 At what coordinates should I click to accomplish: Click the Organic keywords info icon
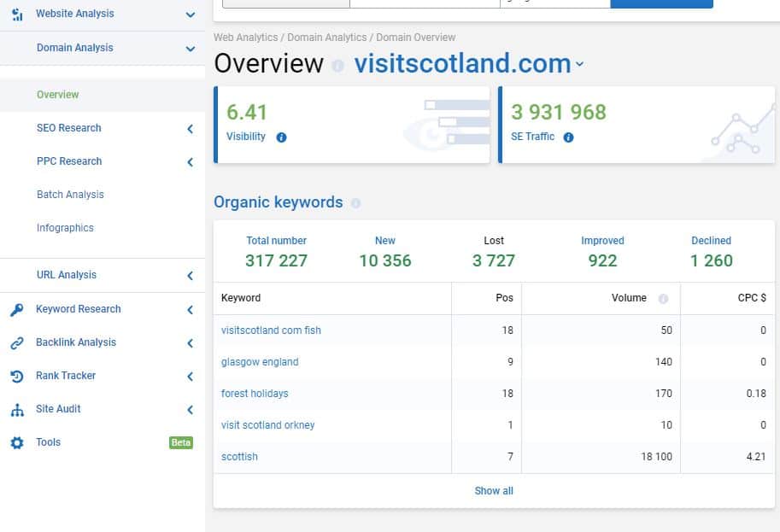pos(355,203)
